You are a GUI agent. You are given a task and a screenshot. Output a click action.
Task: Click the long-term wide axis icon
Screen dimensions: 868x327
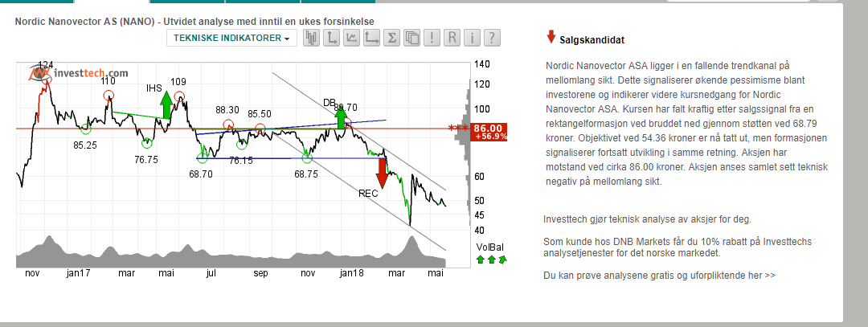click(x=371, y=39)
